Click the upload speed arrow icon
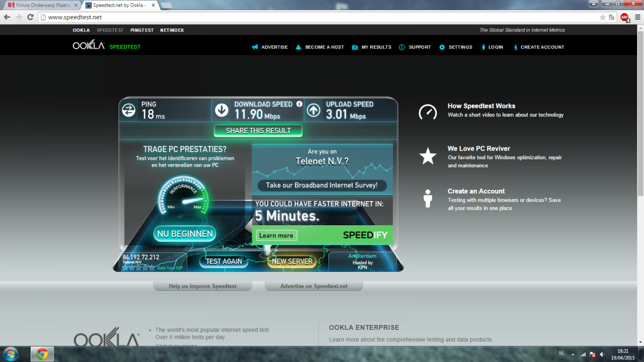This screenshot has width=644, height=362. pyautogui.click(x=314, y=110)
